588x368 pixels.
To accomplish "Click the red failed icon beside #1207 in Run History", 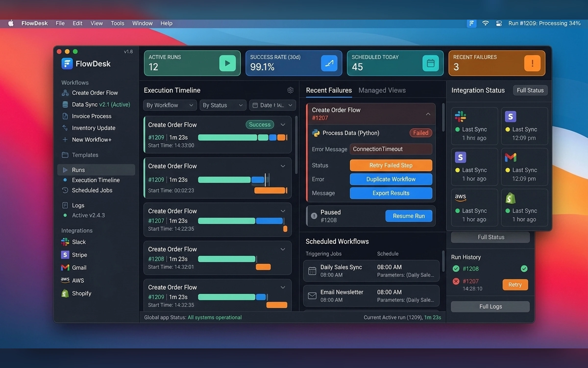I will tap(456, 281).
